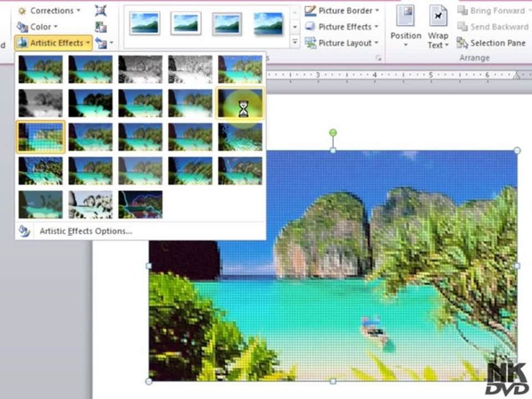This screenshot has width=532, height=399.
Task: Apply the Chalk Sketch effect thumbnail
Action: pos(40,103)
